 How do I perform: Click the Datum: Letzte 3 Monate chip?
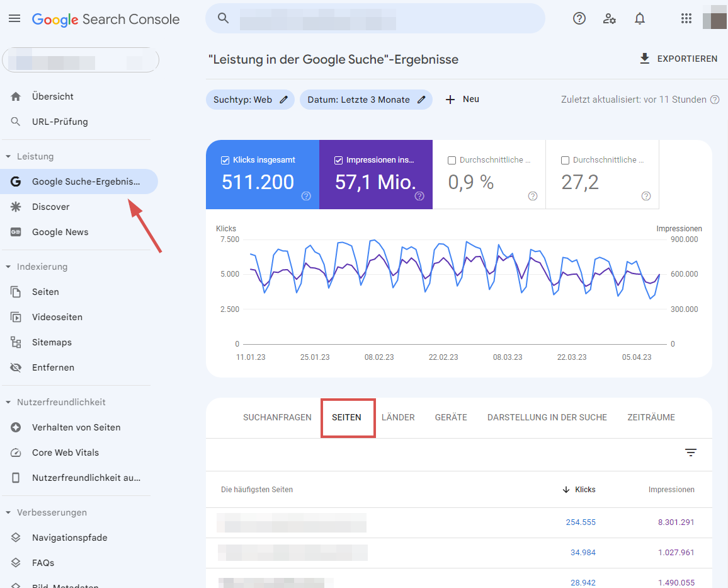(x=366, y=100)
